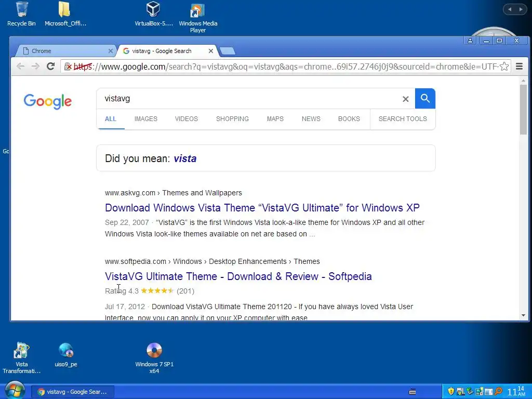
Task: Select the ALL search filter
Action: 111,119
